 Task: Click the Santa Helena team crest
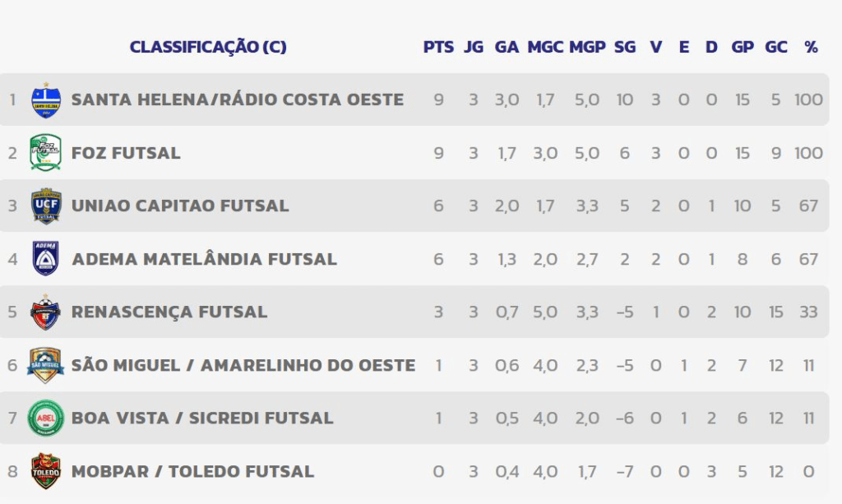45,99
